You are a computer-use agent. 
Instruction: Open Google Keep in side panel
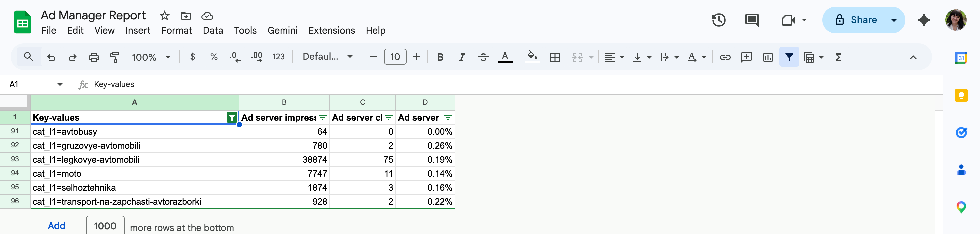(961, 95)
